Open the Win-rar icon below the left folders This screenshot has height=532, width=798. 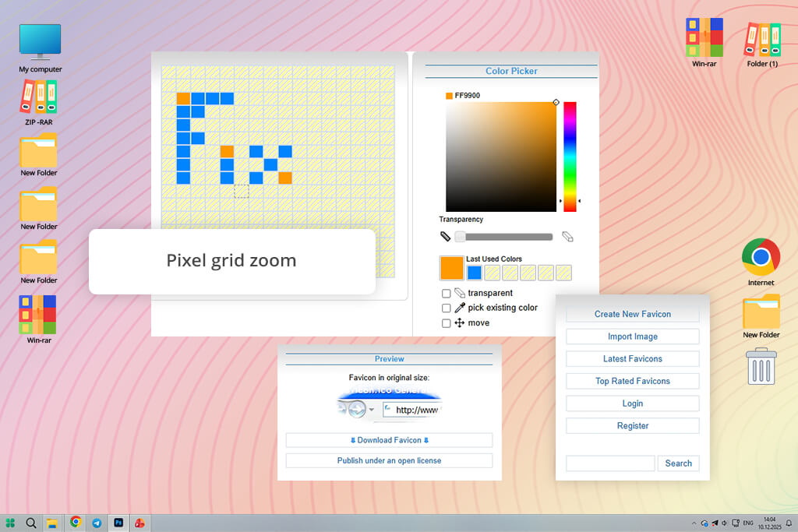[39, 319]
